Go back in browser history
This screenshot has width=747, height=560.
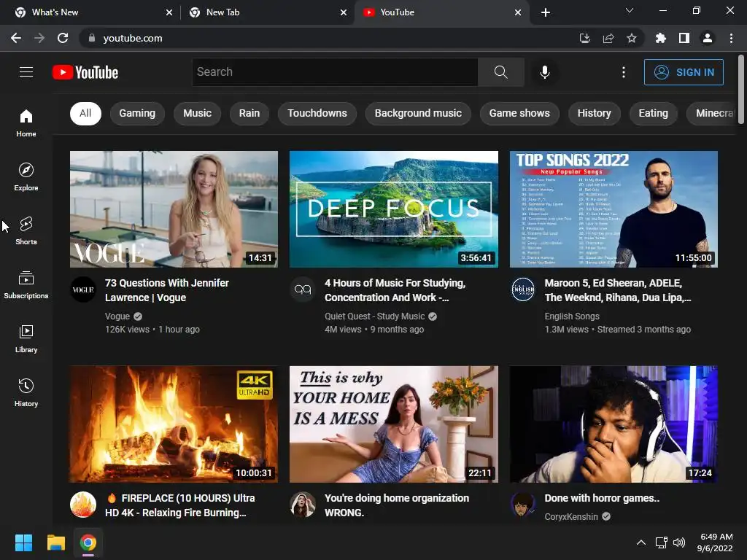click(x=16, y=38)
